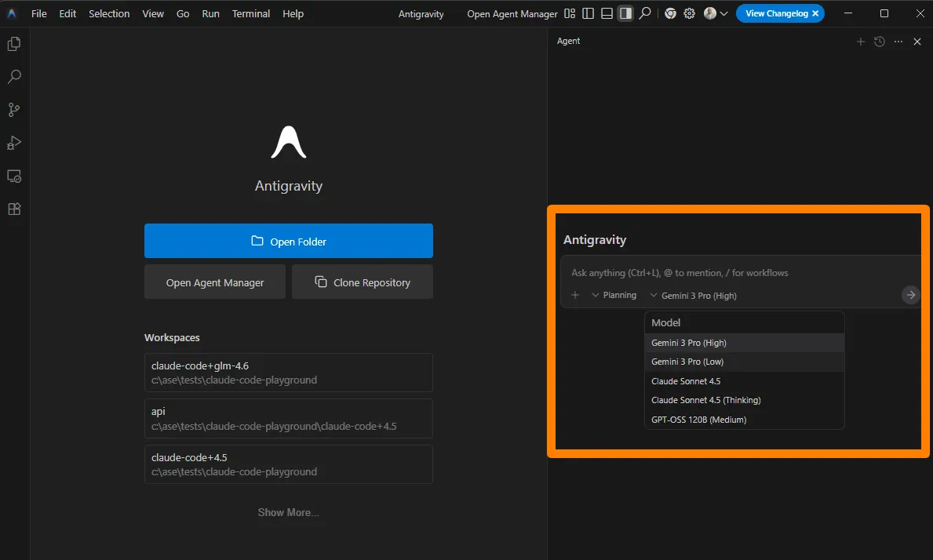Open the Help menu

pos(293,13)
